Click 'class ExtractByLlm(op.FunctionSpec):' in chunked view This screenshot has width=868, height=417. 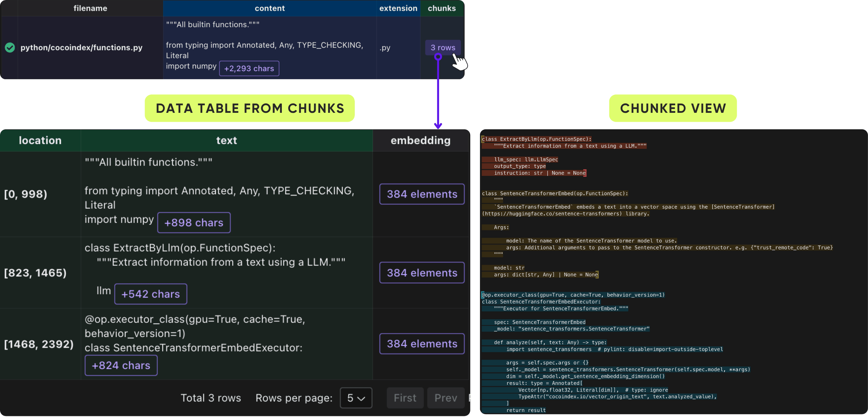(536, 139)
